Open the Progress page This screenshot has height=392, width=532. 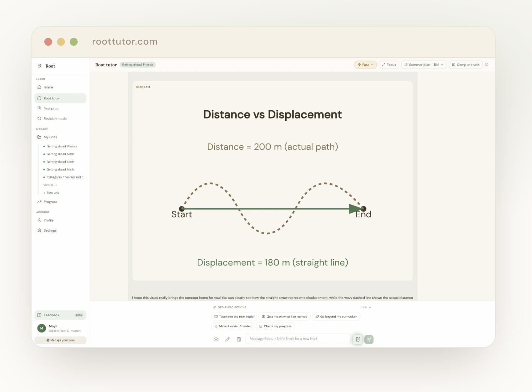[60, 202]
